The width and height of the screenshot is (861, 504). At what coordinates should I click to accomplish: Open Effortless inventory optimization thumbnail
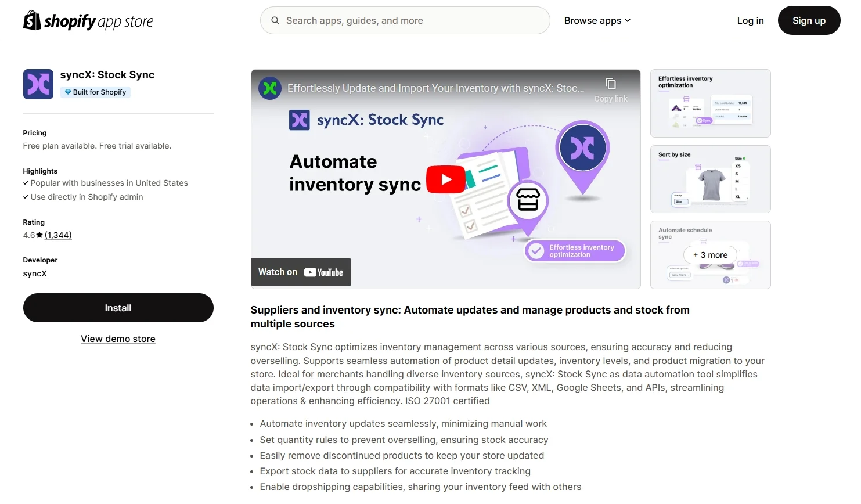pyautogui.click(x=711, y=103)
